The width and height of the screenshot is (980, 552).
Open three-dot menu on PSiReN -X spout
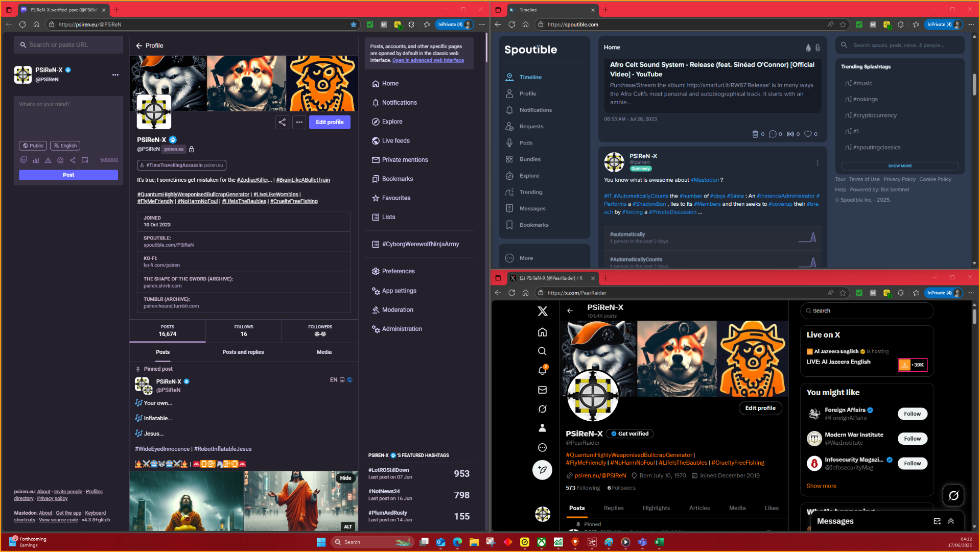[x=818, y=163]
